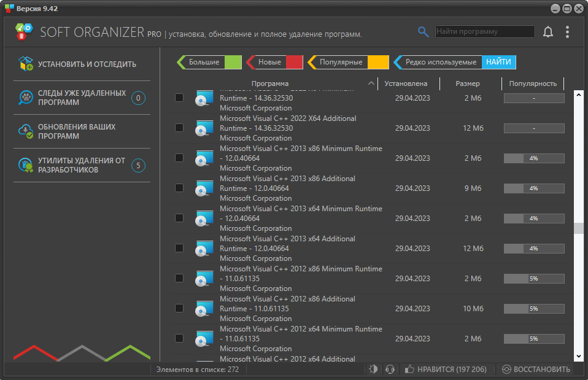
Task: Check Visual C++ 2013 x86 Minimum Runtime box
Action: click(179, 158)
